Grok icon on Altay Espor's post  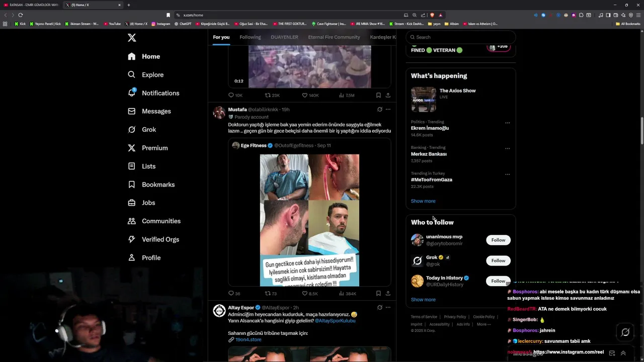click(379, 307)
